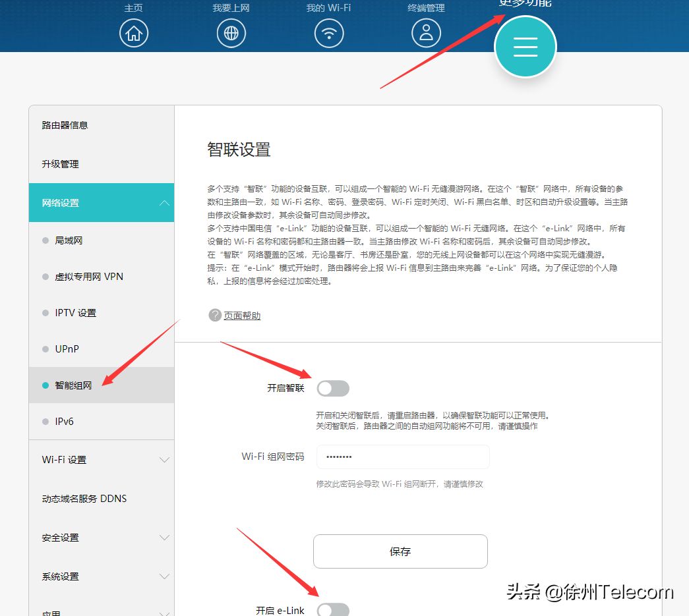This screenshot has width=689, height=616.
Task: Click the My Wi-Fi signal icon
Action: [328, 33]
